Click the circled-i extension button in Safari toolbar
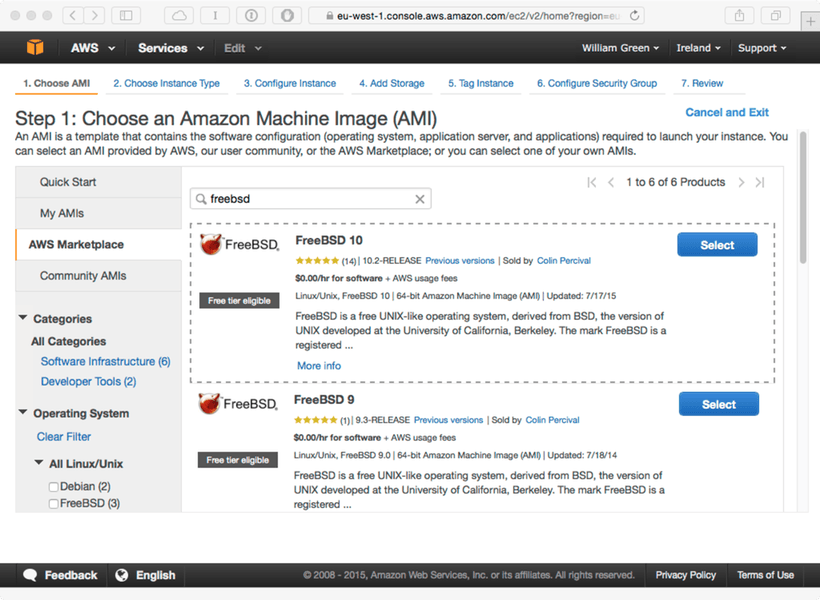 [251, 15]
